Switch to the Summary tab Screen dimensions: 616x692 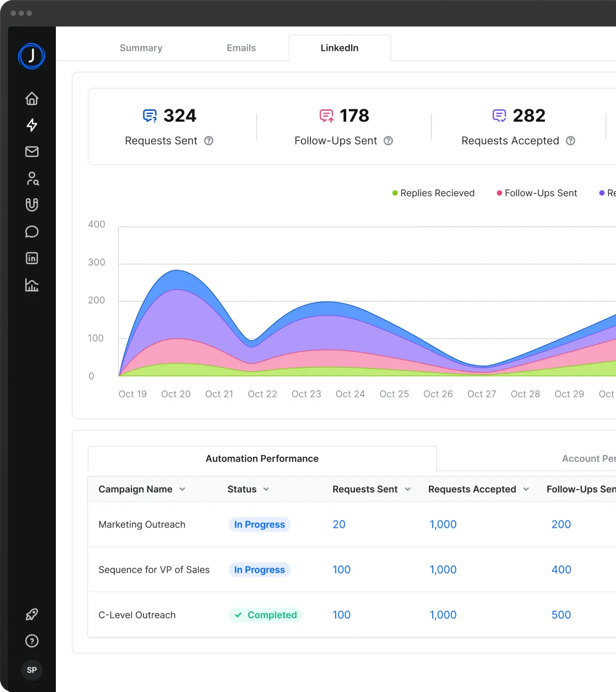pyautogui.click(x=141, y=48)
